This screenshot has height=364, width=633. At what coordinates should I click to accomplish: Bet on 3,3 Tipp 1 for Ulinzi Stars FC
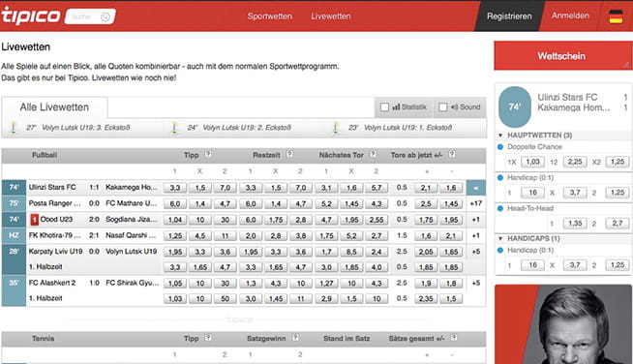[x=175, y=188]
